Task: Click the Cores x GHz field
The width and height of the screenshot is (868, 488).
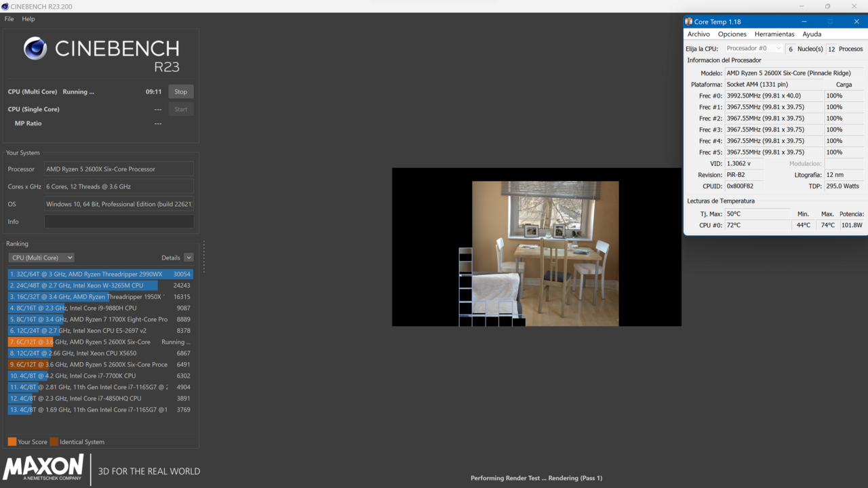Action: [x=119, y=186]
